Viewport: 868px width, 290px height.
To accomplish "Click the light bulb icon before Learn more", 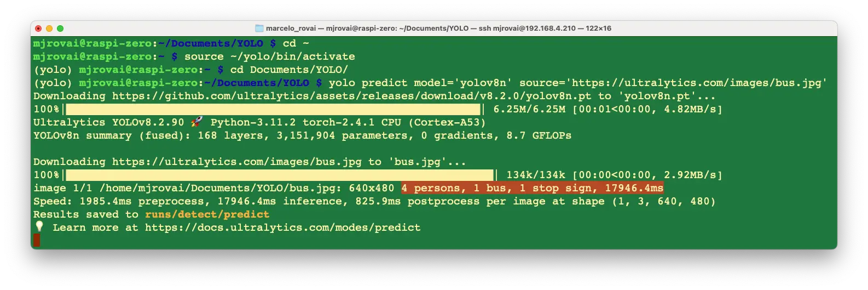I will pos(39,226).
